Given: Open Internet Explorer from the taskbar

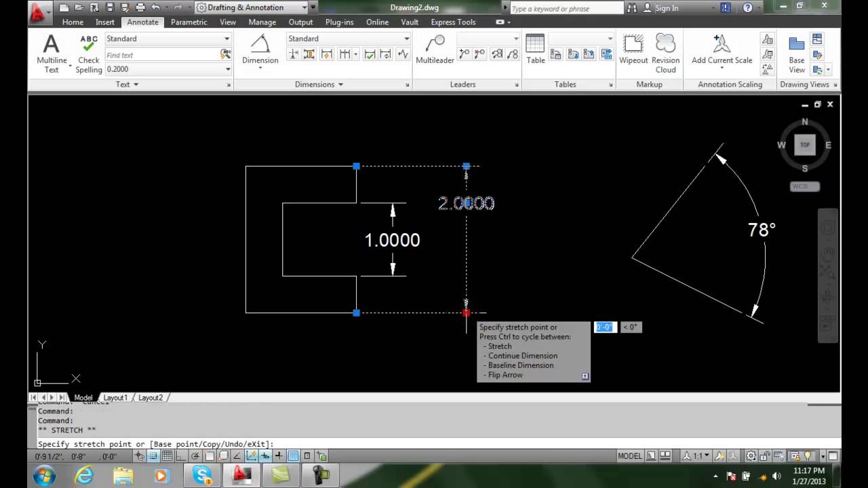Looking at the screenshot, I should pos(84,475).
